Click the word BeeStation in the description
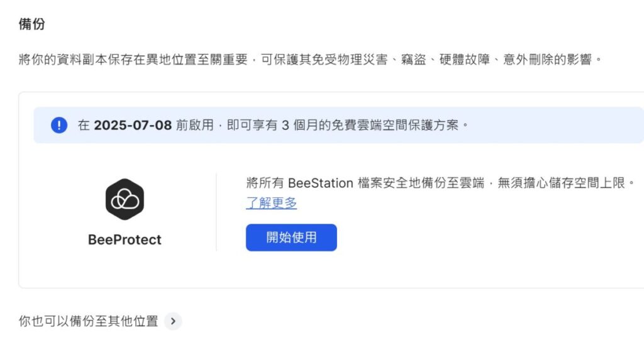 coord(320,183)
